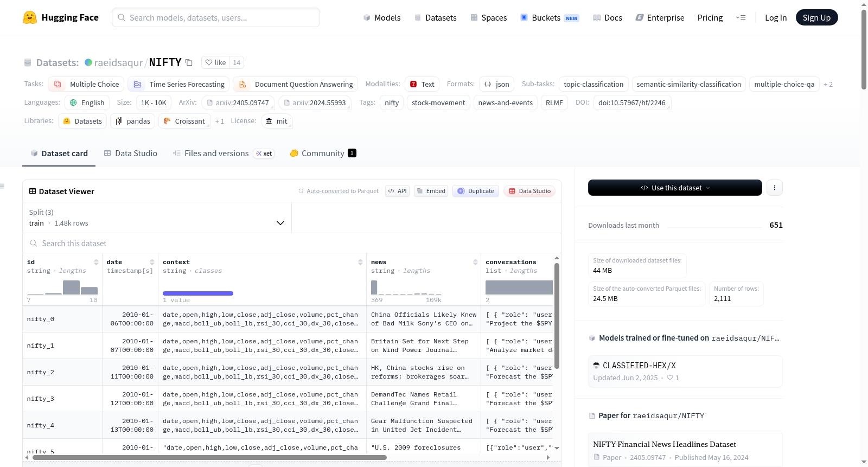Click the Search this dataset magnifier icon
The image size is (868, 467).
tap(34, 244)
